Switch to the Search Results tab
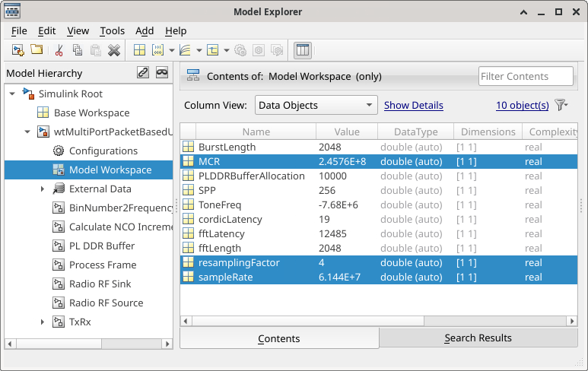588x371 pixels. coord(478,338)
